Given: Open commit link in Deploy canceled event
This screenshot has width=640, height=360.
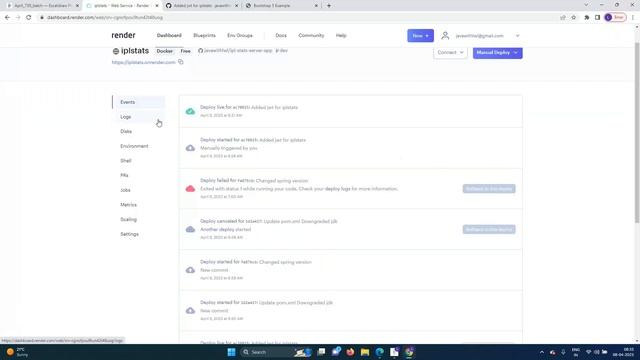Looking at the screenshot, I should pyautogui.click(x=254, y=221).
